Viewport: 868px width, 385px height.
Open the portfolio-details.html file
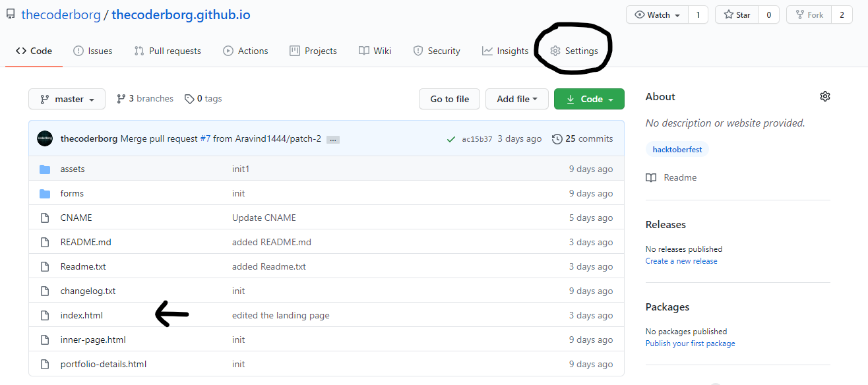pyautogui.click(x=104, y=364)
